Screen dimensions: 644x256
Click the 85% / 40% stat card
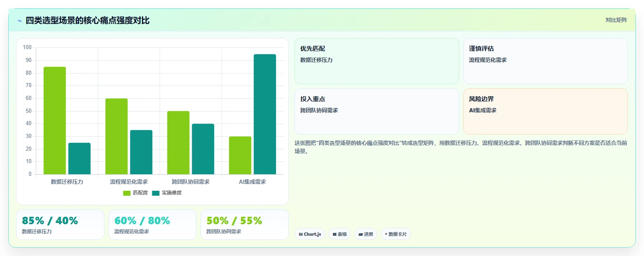point(60,225)
